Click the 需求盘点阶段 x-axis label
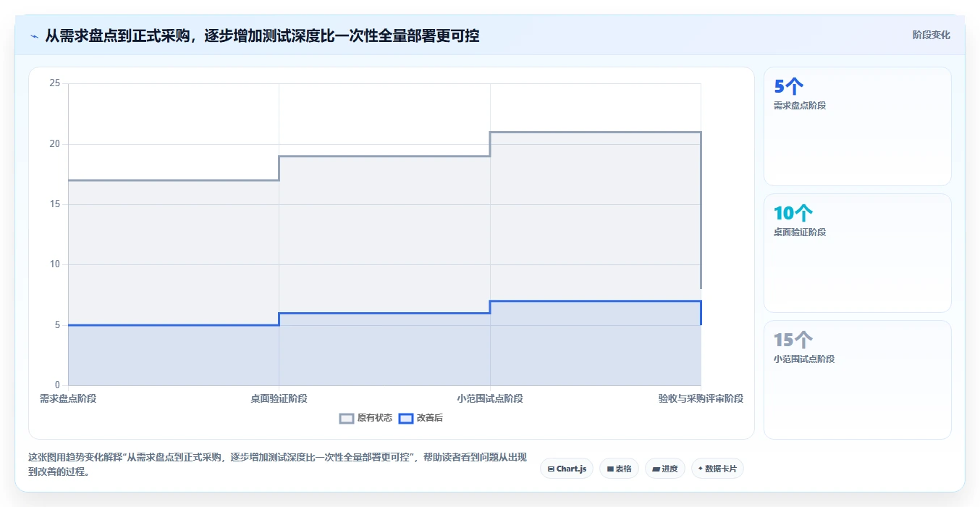Viewport: 980px width, 507px height. click(68, 398)
